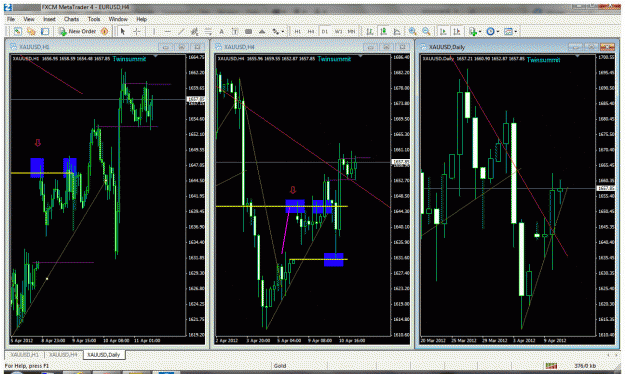This screenshot has width=625, height=374.
Task: Click the triangle-shaped toolbar icon
Action: pos(262,31)
